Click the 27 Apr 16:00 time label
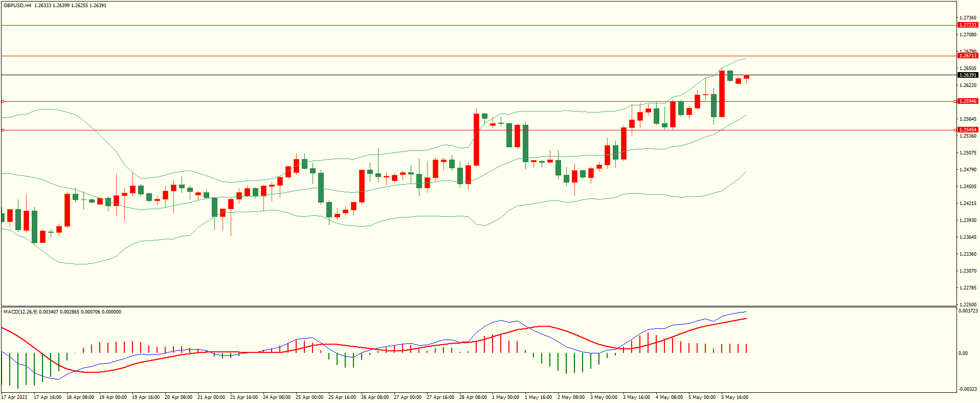This screenshot has height=403, width=980. coord(440,397)
